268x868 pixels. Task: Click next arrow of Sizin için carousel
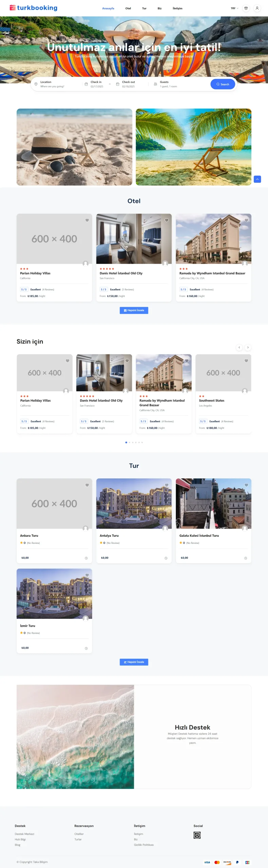pyautogui.click(x=248, y=348)
